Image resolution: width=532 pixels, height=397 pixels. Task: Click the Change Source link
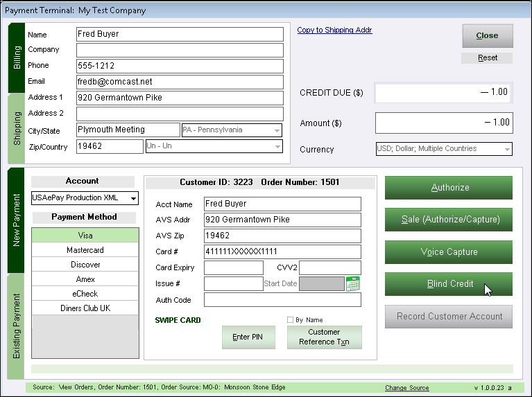tap(406, 388)
